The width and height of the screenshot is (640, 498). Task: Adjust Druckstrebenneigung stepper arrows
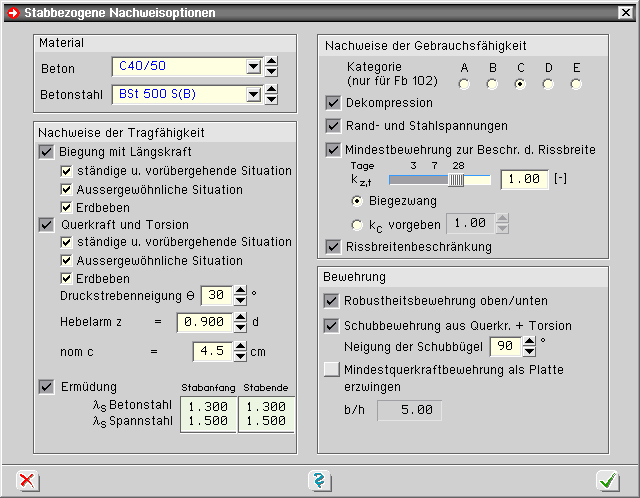pos(240,295)
